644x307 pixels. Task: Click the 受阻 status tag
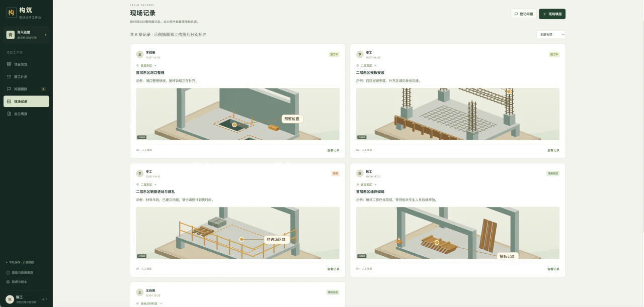pyautogui.click(x=335, y=173)
